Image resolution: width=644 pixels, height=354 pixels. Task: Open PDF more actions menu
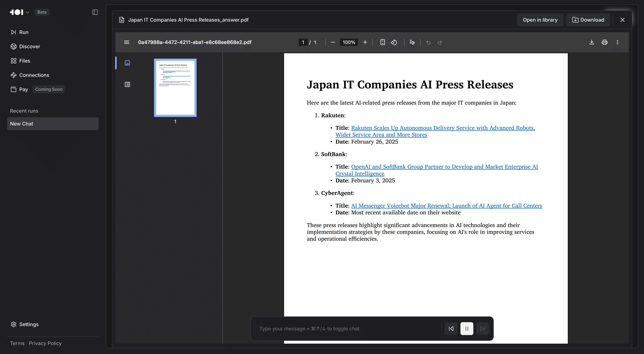click(617, 42)
